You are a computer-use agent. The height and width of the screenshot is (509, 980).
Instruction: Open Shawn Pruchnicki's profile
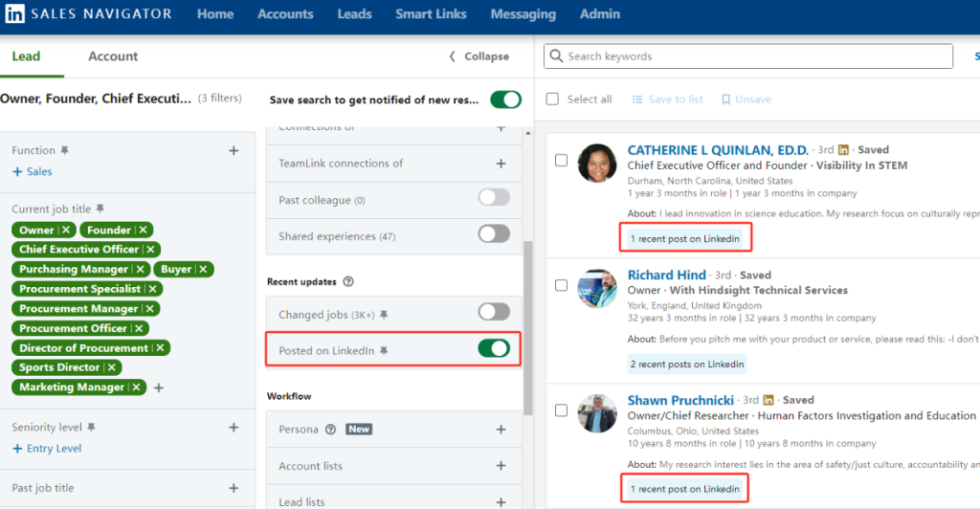[x=680, y=400]
